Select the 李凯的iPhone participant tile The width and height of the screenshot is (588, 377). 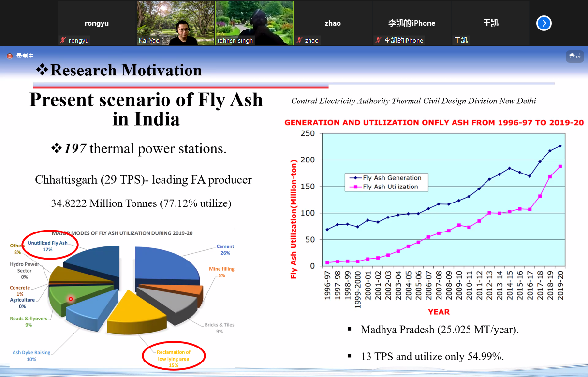pyautogui.click(x=412, y=23)
